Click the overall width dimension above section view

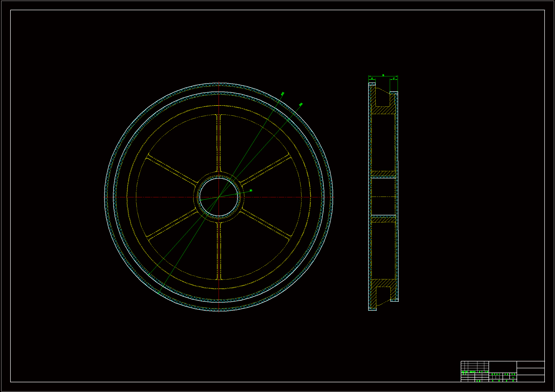click(x=383, y=75)
